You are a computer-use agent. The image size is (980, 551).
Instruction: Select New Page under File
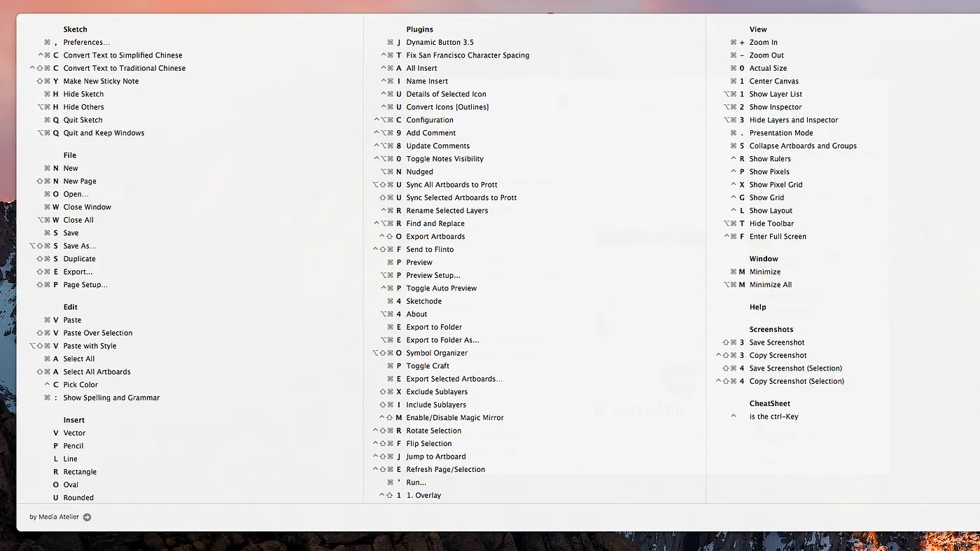click(80, 181)
